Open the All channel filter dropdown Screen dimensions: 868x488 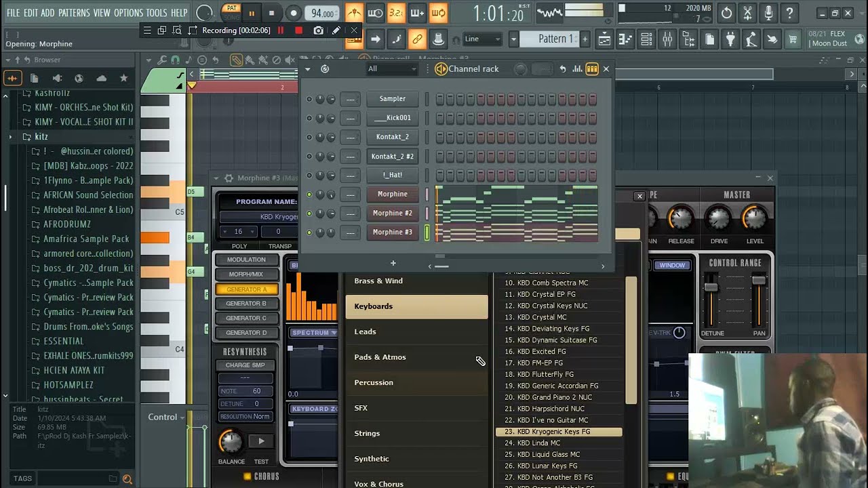point(392,69)
